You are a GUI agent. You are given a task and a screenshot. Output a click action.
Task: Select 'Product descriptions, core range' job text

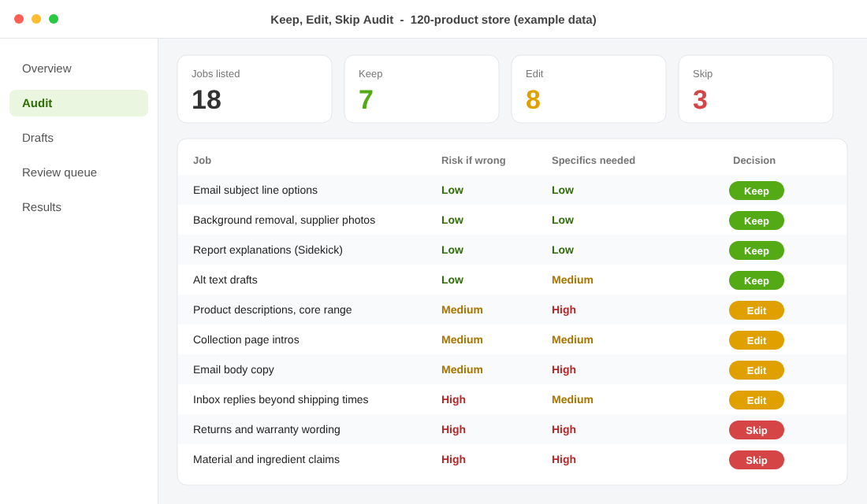click(x=272, y=309)
